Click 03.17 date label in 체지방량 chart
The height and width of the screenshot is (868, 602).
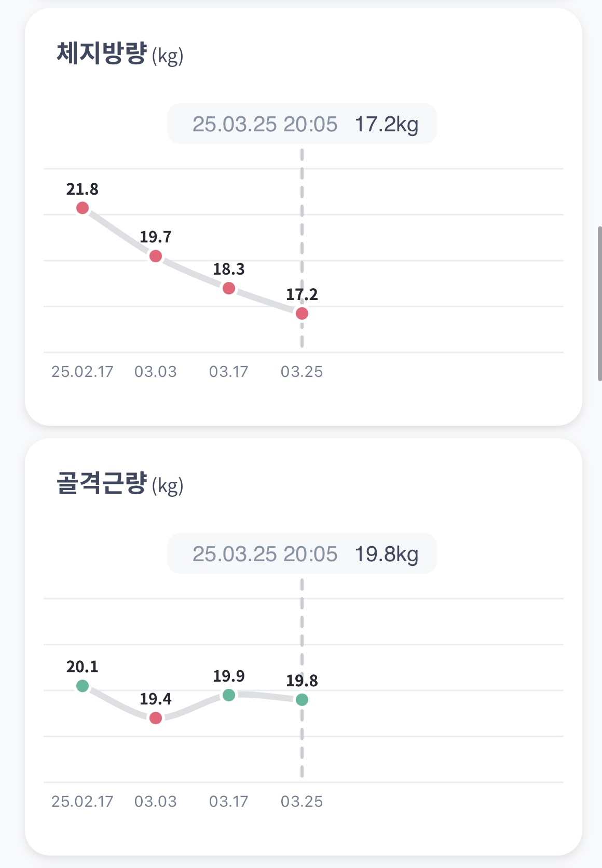pyautogui.click(x=229, y=372)
